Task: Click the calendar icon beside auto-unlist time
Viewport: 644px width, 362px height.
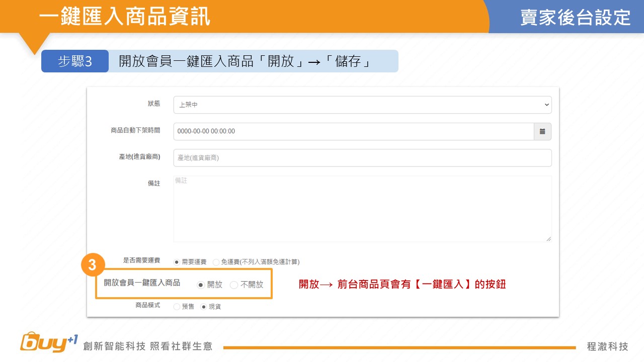Action: (542, 131)
